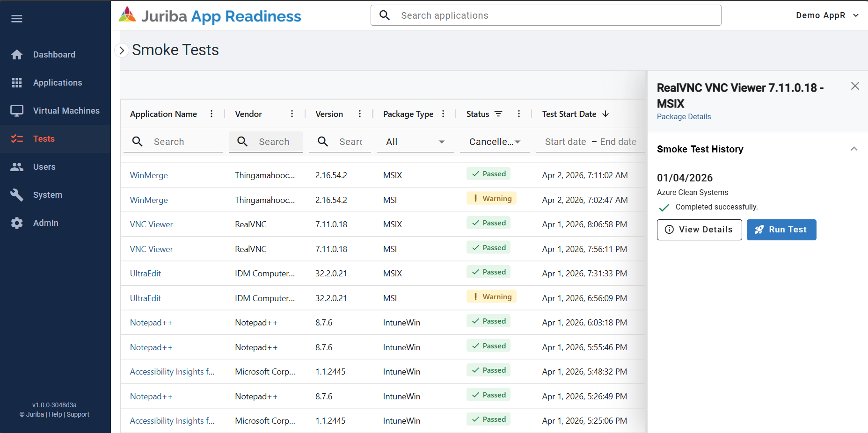This screenshot has height=433, width=868.
Task: Open Vendor column options menu
Action: [292, 114]
